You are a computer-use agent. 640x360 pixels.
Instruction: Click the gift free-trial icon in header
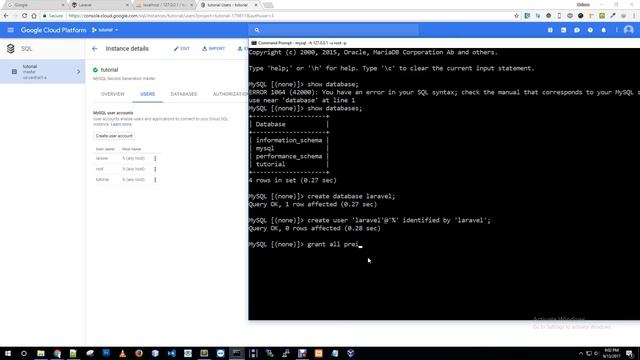point(550,30)
